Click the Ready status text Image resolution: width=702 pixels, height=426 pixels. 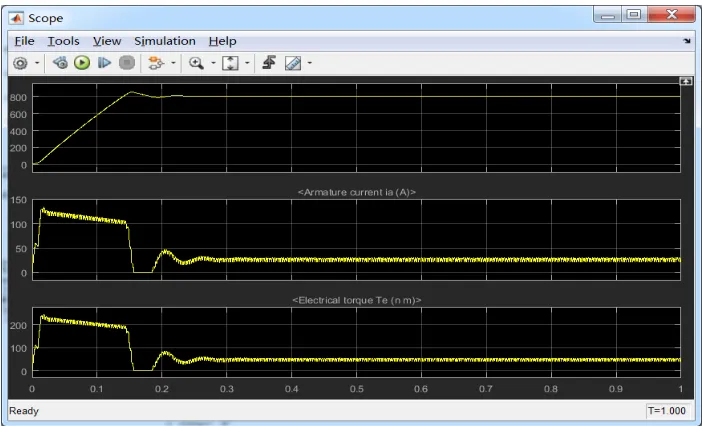24,411
